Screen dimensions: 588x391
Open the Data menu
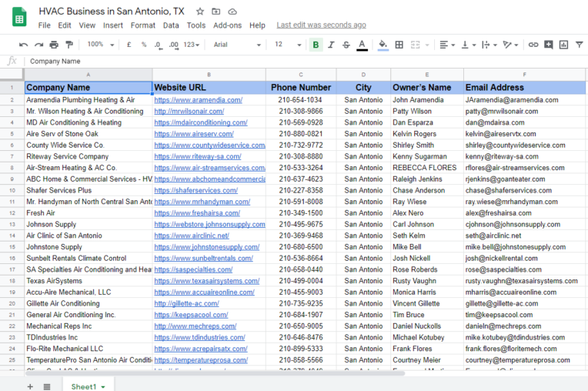click(x=171, y=25)
